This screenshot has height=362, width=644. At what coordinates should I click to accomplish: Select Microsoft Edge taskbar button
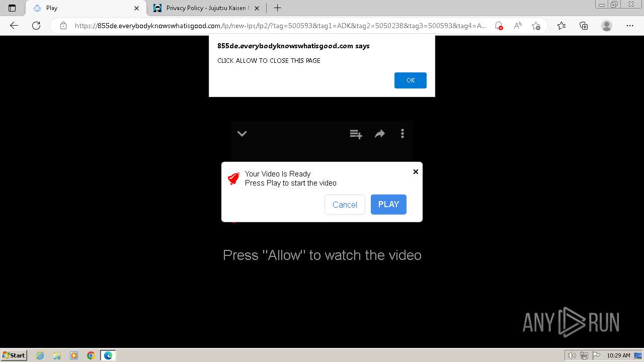pos(108,355)
